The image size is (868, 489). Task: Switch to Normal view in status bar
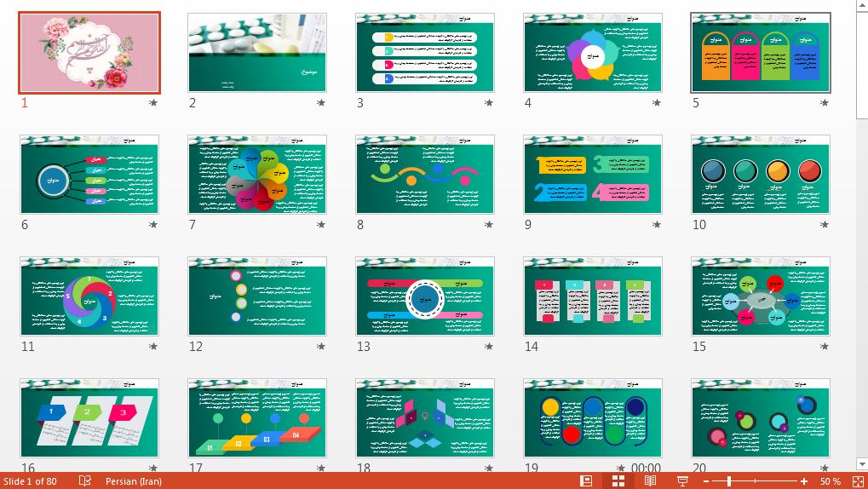click(x=586, y=481)
